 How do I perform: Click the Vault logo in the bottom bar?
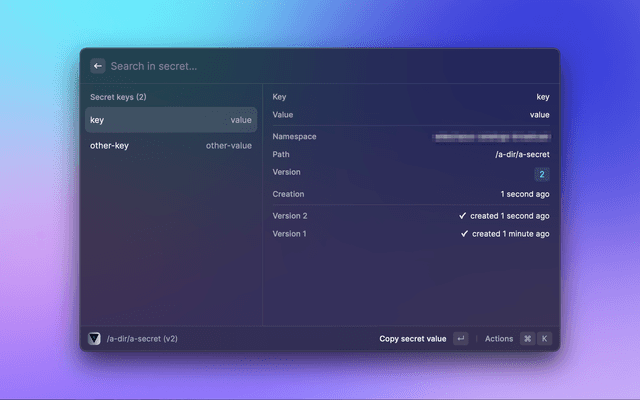pos(95,339)
